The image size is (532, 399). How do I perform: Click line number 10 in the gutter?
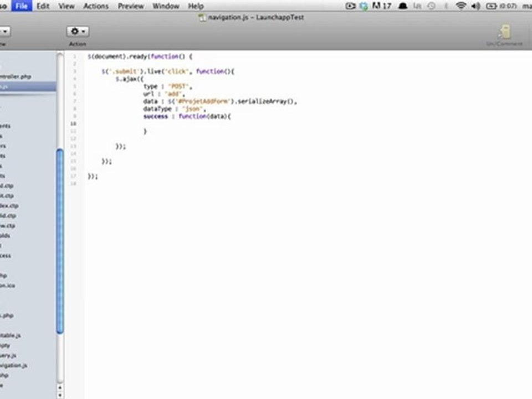click(x=73, y=124)
